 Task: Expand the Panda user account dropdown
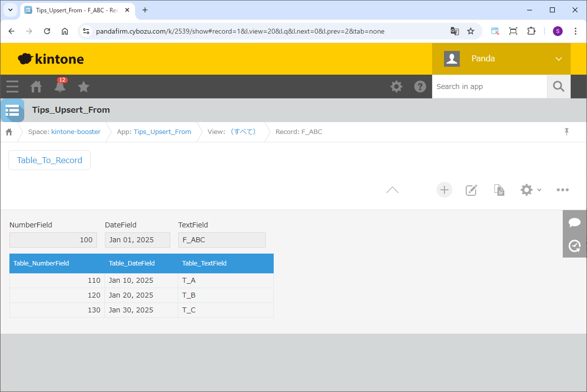tap(559, 59)
